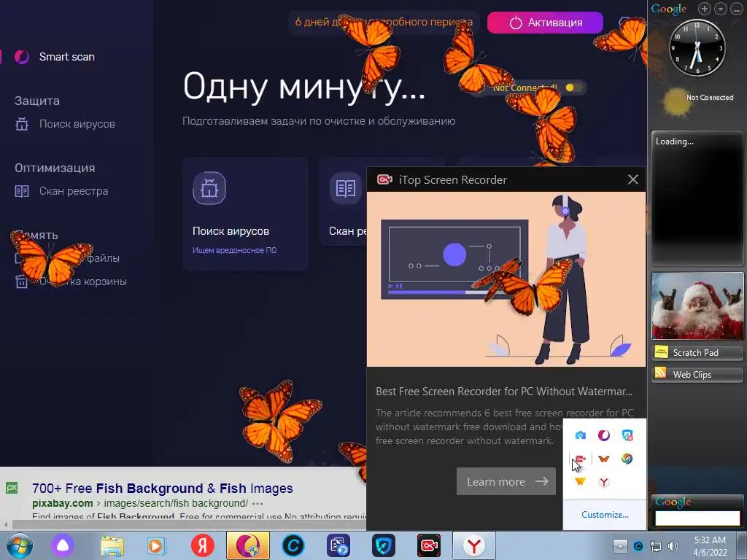This screenshot has height=560, width=747.
Task: Open the Windows Start button
Action: click(x=20, y=545)
